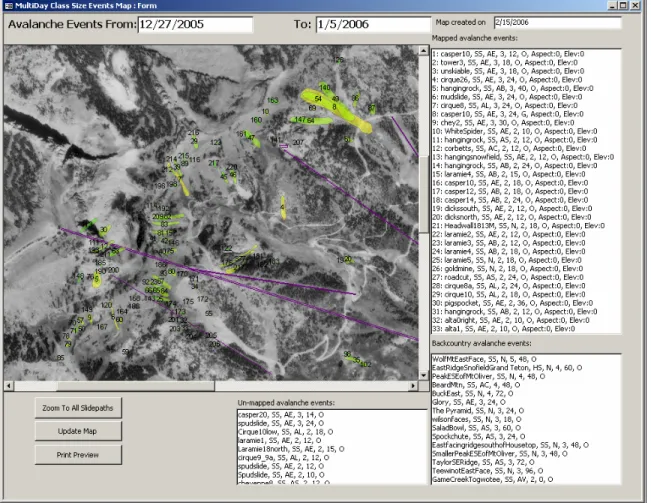
Task: Select backcountry event TeewinotEastFace
Action: 488,471
